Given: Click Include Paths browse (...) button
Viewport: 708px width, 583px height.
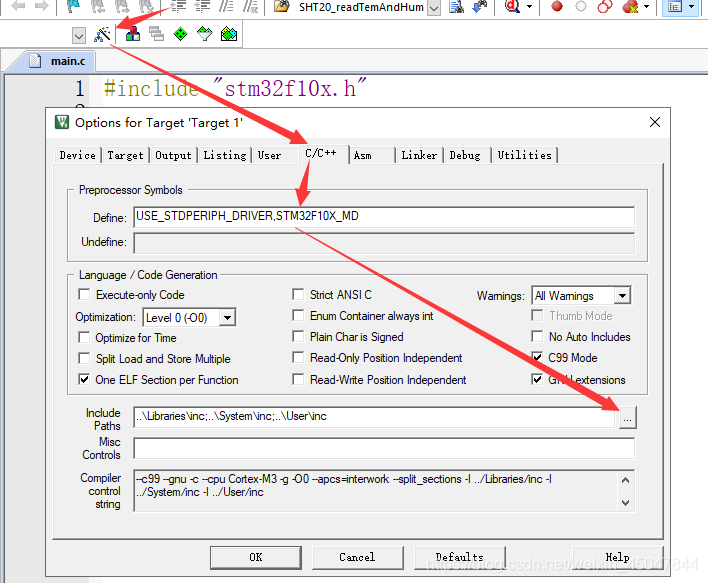Looking at the screenshot, I should tap(627, 417).
